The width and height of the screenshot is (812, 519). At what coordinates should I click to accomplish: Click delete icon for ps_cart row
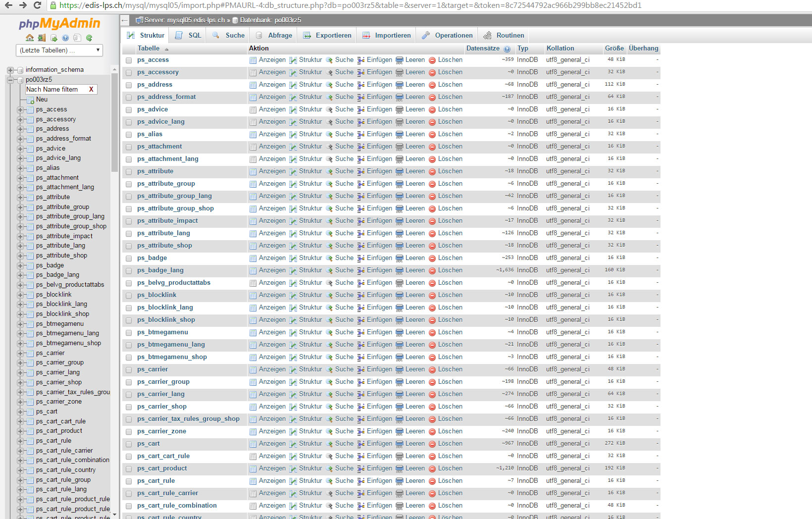point(432,444)
